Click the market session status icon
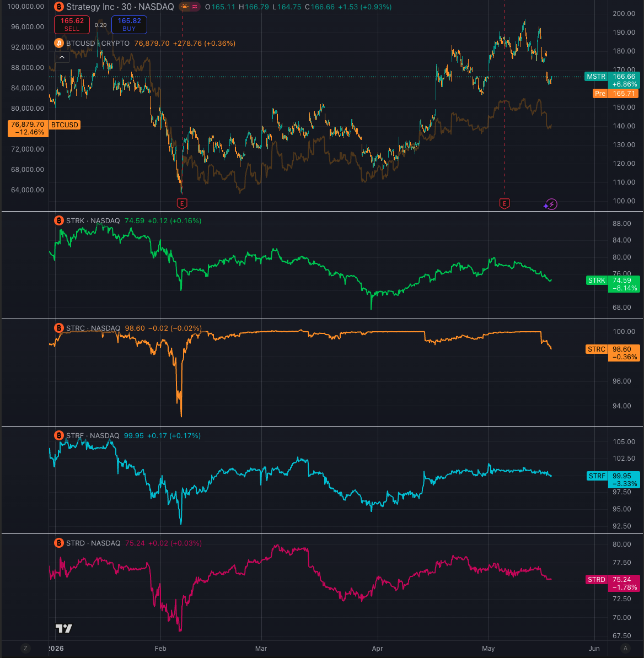644x658 pixels. click(185, 7)
